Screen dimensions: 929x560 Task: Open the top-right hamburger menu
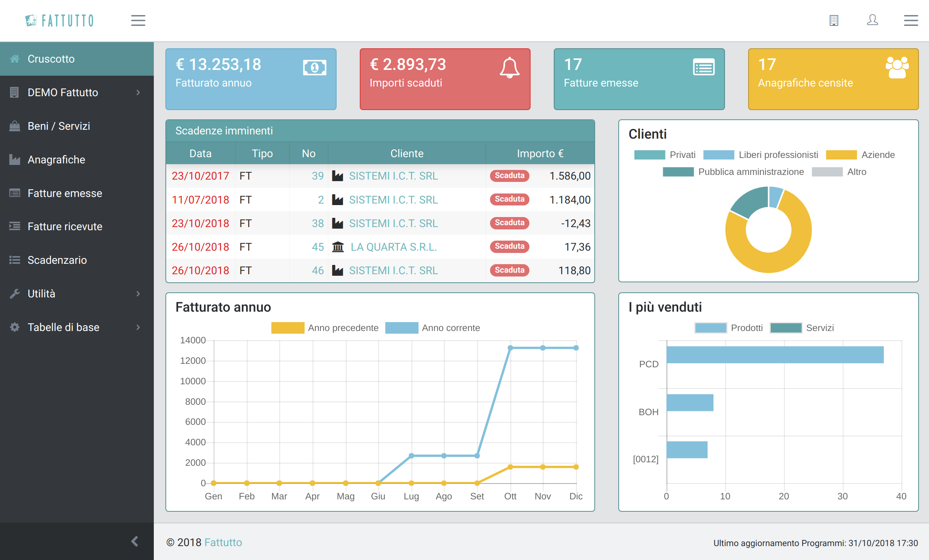point(911,20)
